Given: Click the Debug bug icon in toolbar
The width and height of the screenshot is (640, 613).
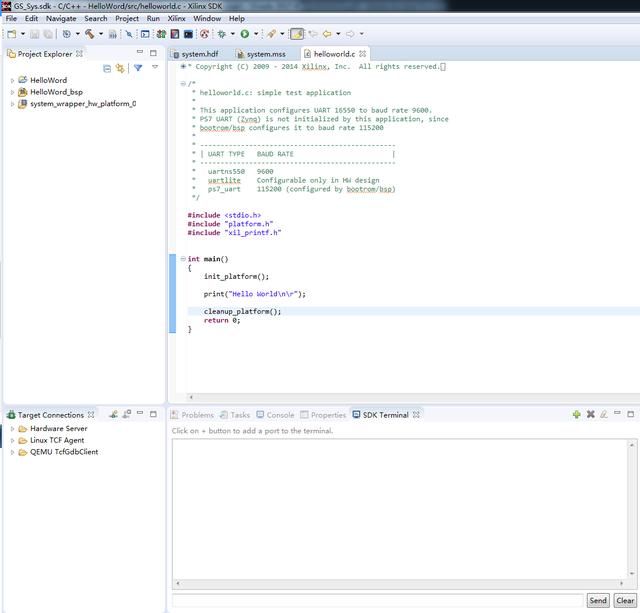Looking at the screenshot, I should coord(222,34).
